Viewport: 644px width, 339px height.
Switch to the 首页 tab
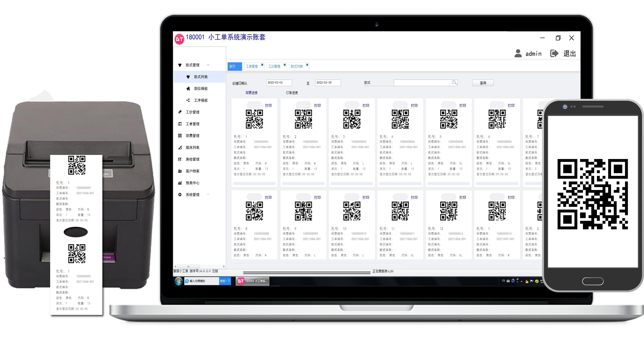[x=235, y=66]
